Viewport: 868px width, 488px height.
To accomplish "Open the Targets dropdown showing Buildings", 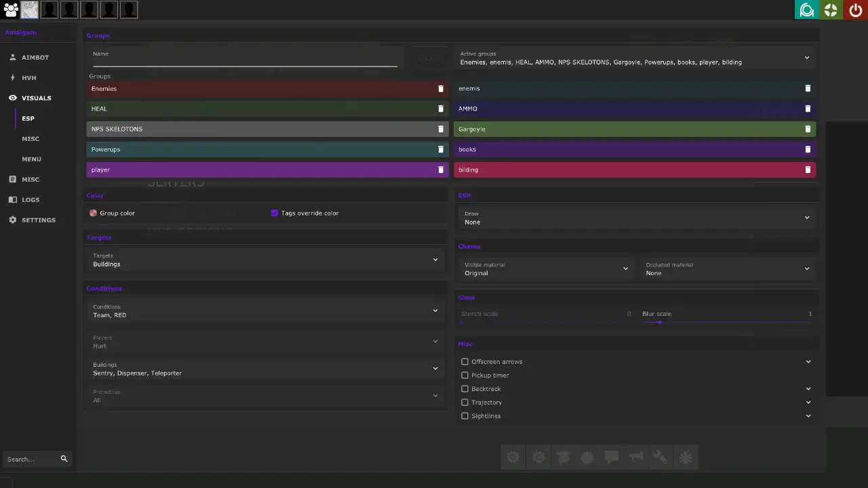I will [x=266, y=260].
